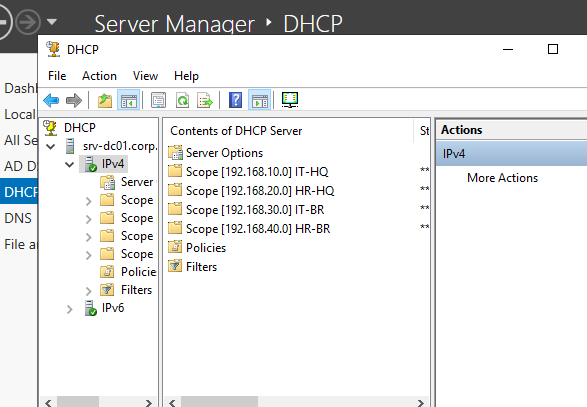Image resolution: width=587 pixels, height=407 pixels.
Task: Select the IPv6 node in tree
Action: (x=113, y=308)
